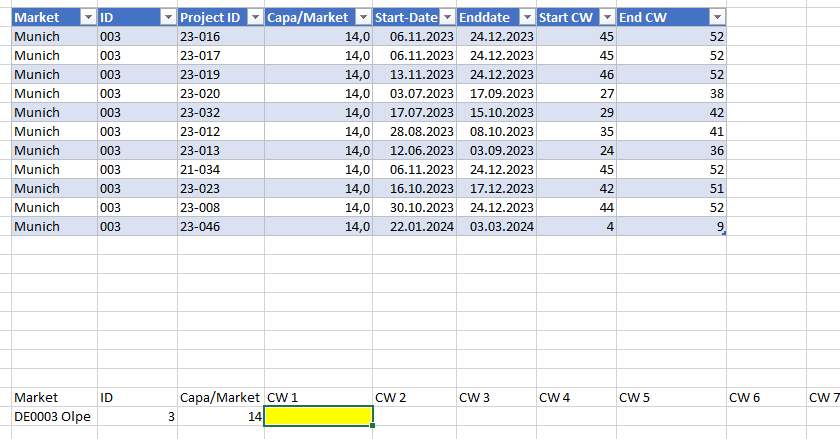Select the Start CW cell 24
The width and height of the screenshot is (840, 439).
576,151
